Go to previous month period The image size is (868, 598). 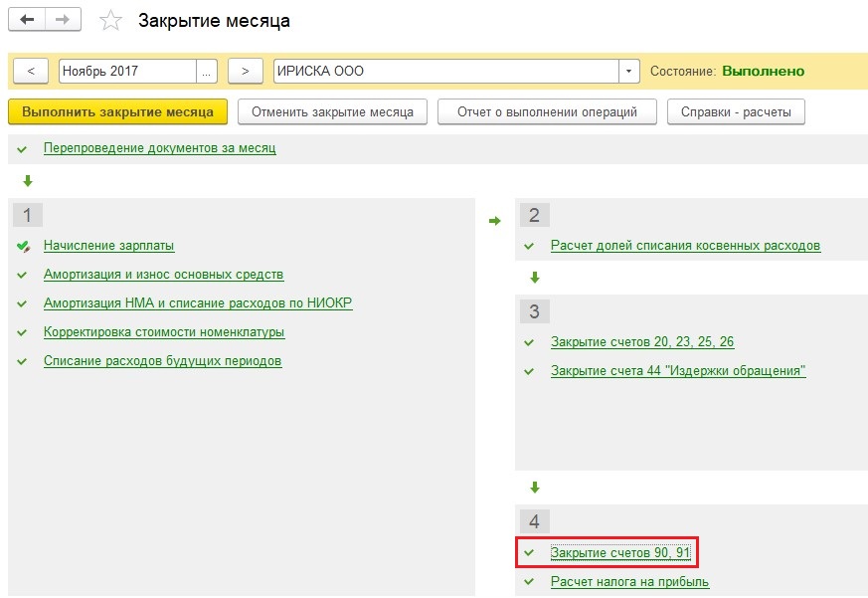[31, 72]
